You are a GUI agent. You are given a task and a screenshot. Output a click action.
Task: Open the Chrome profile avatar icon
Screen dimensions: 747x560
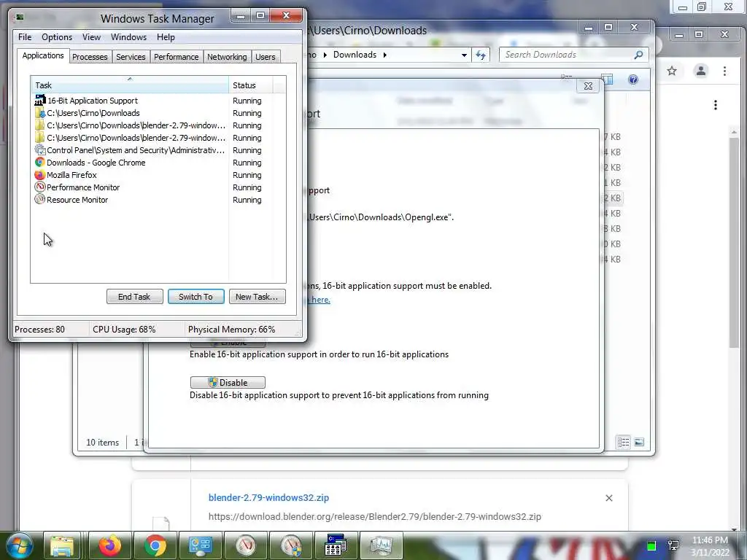click(x=701, y=71)
